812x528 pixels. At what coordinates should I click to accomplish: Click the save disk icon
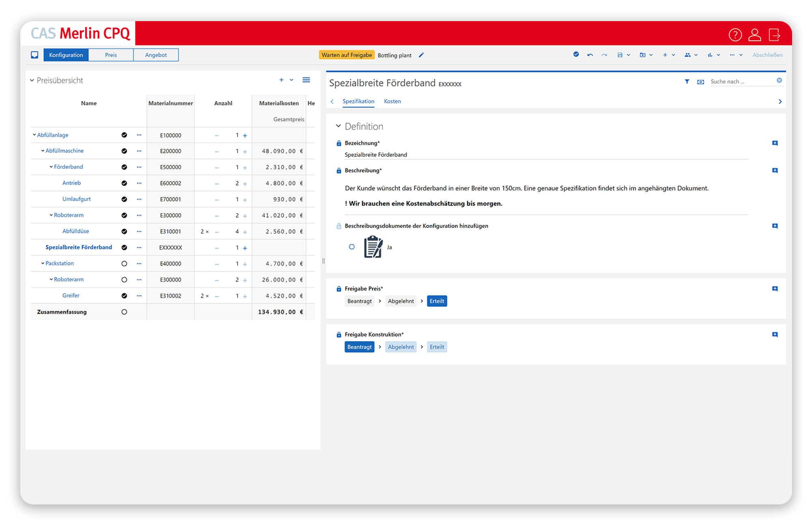click(x=620, y=55)
